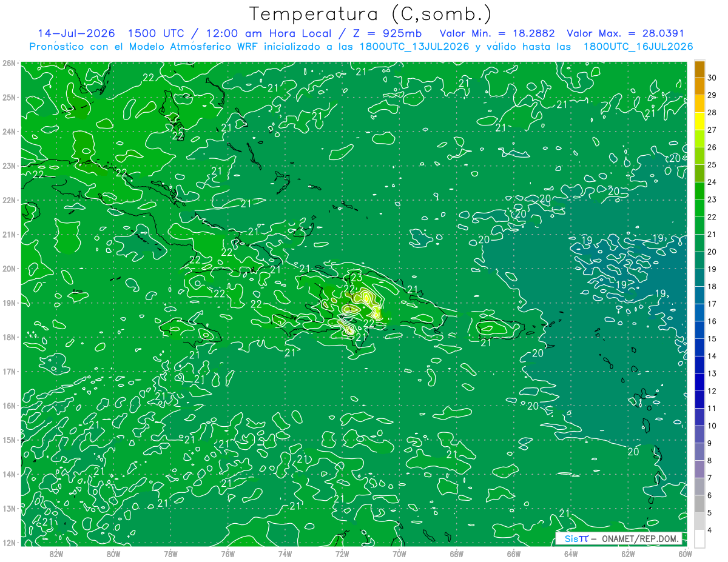This screenshot has height=562, width=728.
Task: Click the color bar label '28'
Action: [x=712, y=112]
